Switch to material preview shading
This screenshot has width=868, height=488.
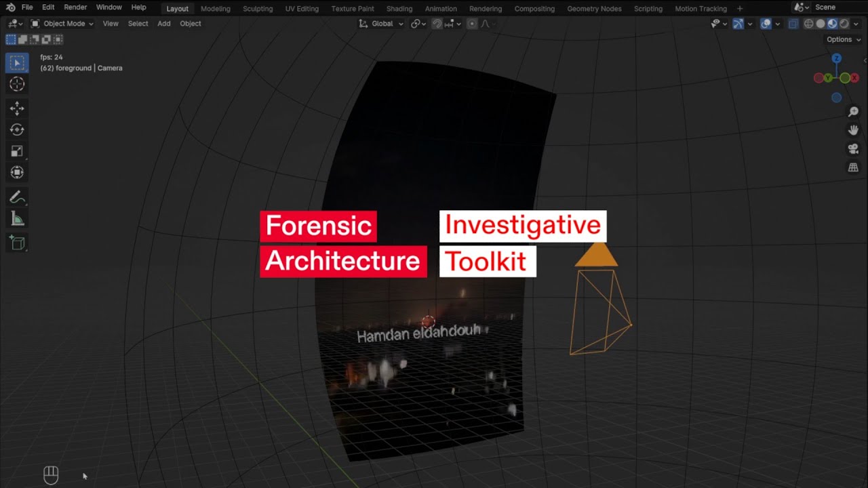coord(832,24)
